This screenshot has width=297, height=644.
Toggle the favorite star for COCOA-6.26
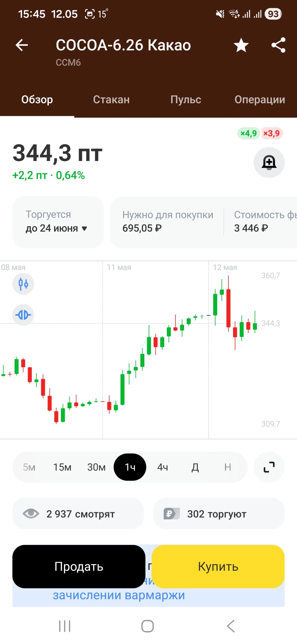click(241, 45)
